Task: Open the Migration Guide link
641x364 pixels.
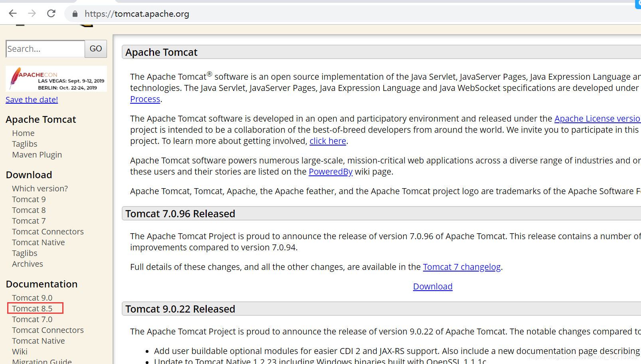Action: (42, 361)
